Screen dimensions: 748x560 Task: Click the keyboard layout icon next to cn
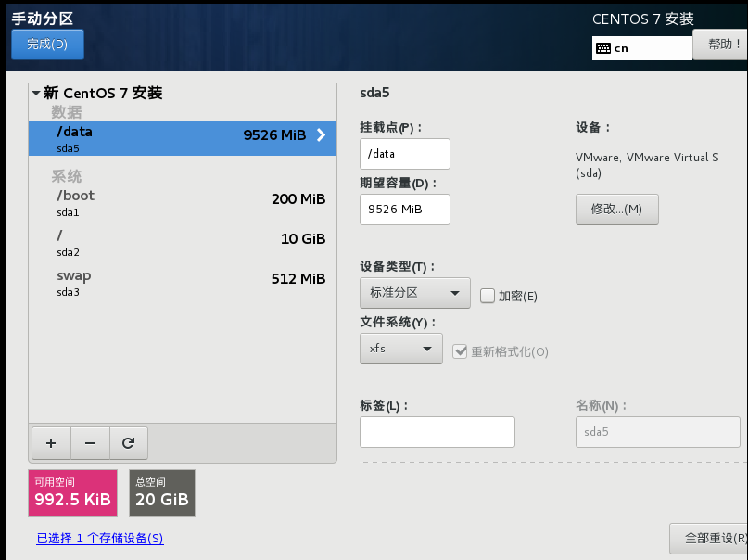pos(603,48)
